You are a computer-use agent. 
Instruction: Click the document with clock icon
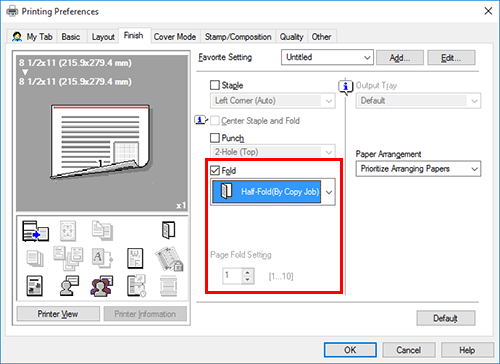[136, 286]
